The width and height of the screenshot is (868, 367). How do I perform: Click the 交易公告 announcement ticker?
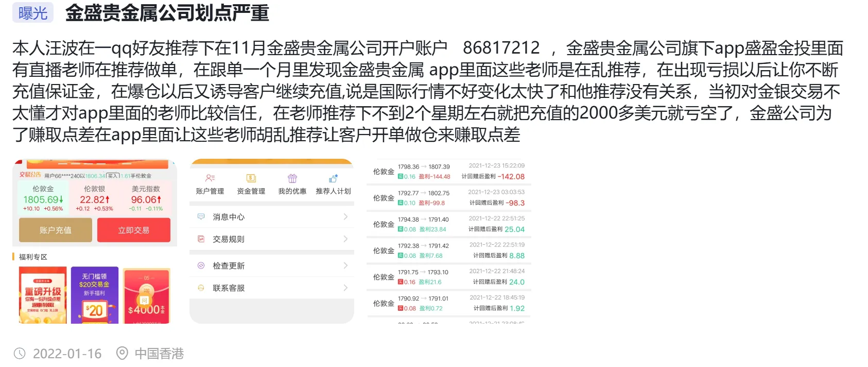click(95, 175)
